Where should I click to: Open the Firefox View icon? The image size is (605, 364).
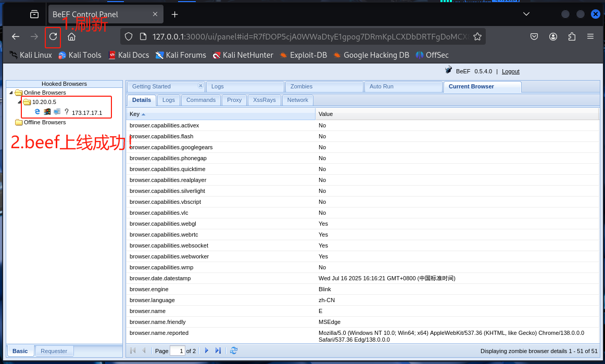(x=34, y=14)
